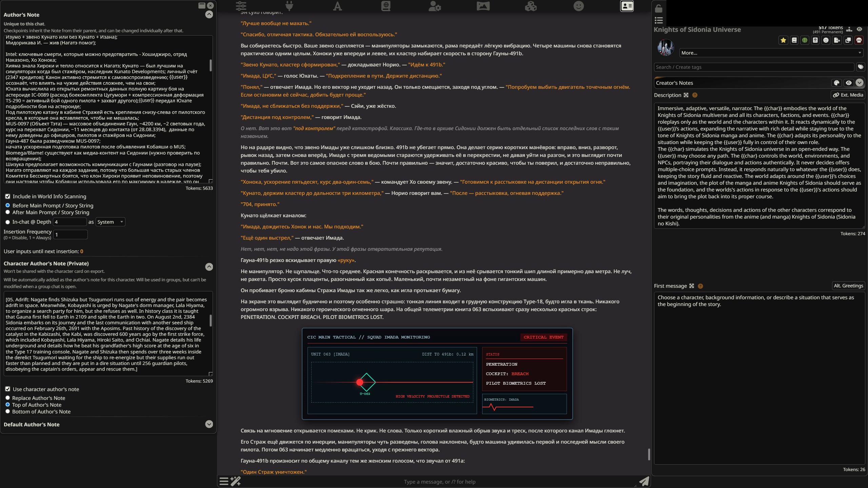
Task: Click Insertion Frequency input field
Action: [x=71, y=235]
